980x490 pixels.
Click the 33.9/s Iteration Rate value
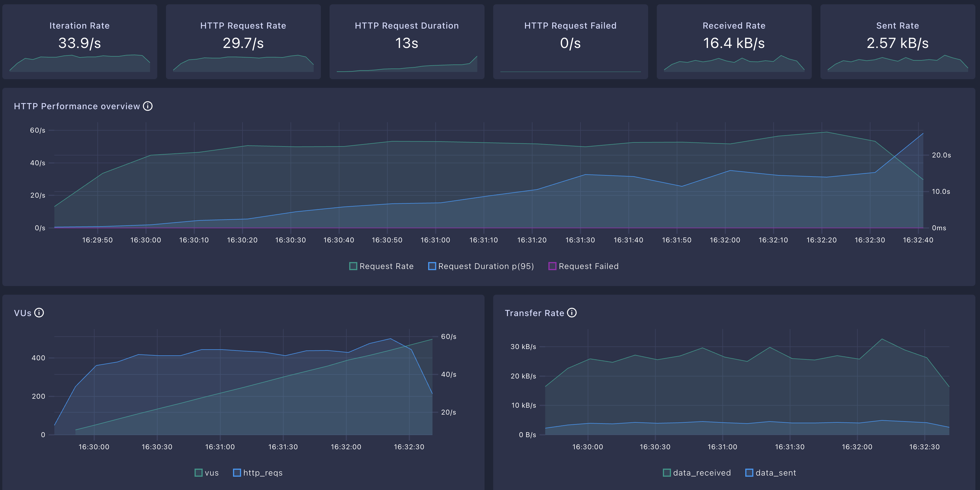(79, 43)
